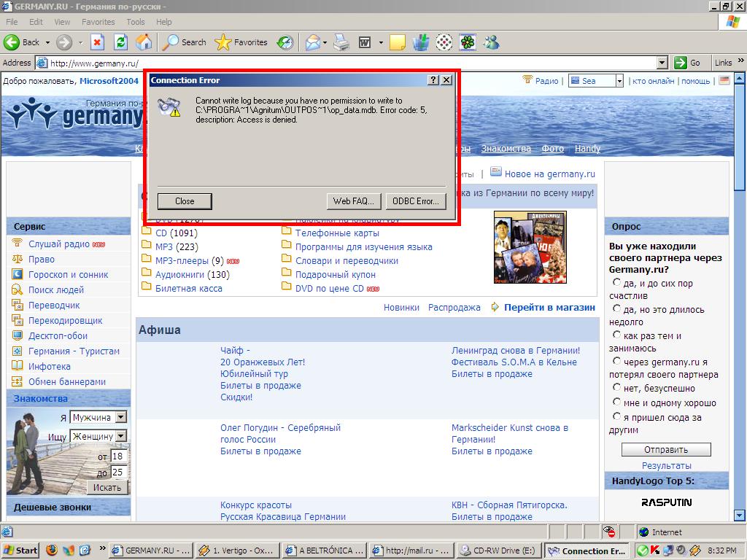Viewport: 747px width, 560px height.
Task: Submit the poll with Отправить
Action: (x=666, y=449)
